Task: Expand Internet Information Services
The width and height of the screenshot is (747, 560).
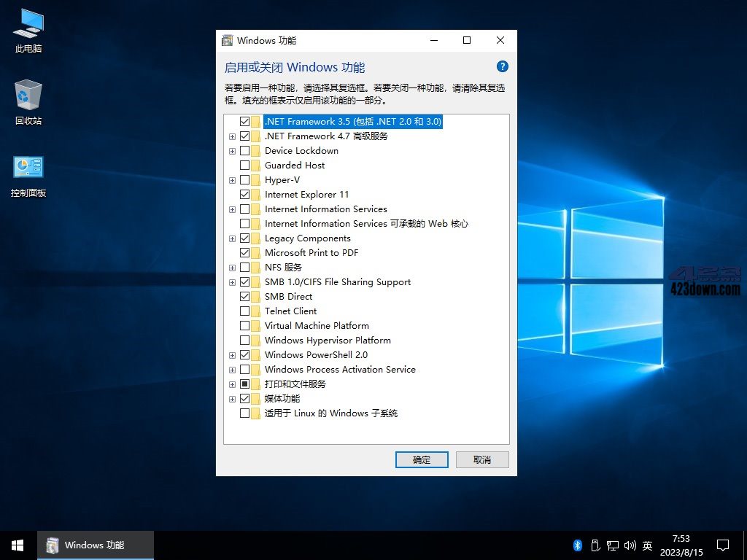Action: pos(232,209)
